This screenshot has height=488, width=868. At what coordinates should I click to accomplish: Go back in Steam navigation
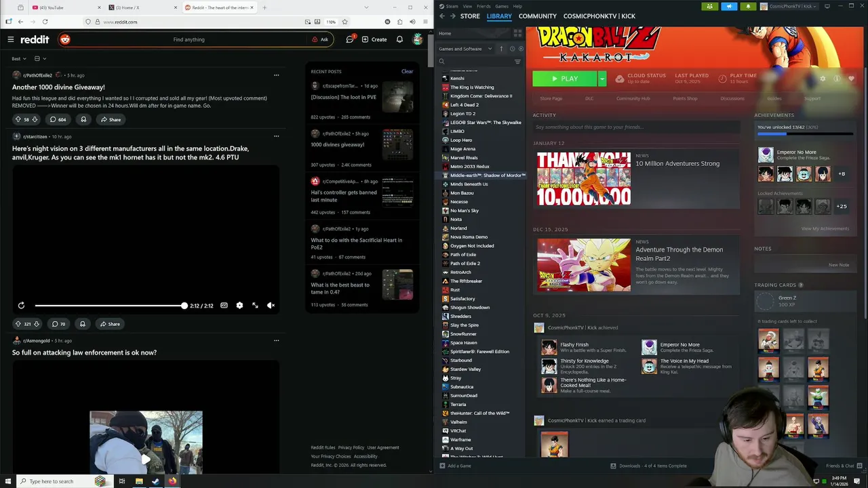point(442,16)
